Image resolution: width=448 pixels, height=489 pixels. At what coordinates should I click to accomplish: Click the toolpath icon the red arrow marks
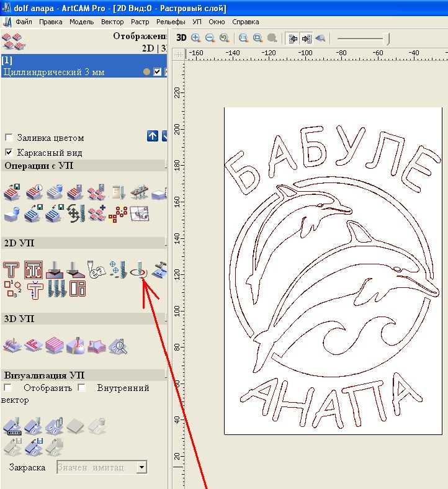click(x=140, y=270)
